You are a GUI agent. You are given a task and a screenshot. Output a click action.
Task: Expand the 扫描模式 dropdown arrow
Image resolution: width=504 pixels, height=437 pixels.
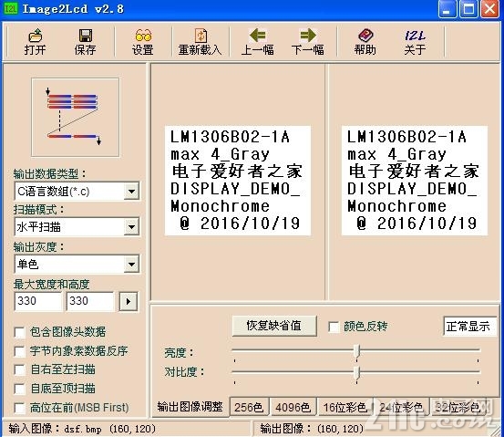131,227
